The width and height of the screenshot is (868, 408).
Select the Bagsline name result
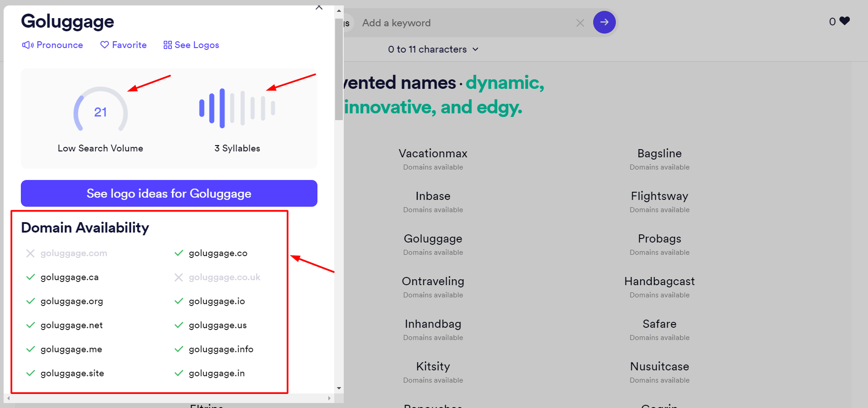coord(659,154)
